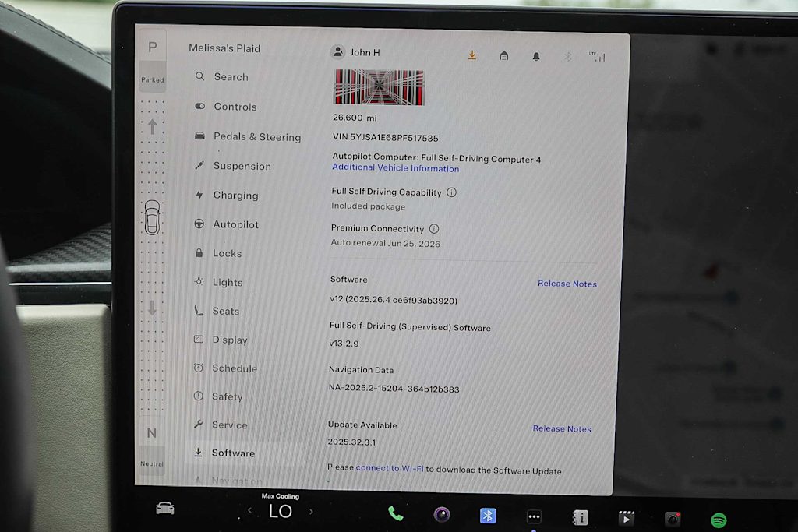Open the Theater video app icon

click(626, 518)
